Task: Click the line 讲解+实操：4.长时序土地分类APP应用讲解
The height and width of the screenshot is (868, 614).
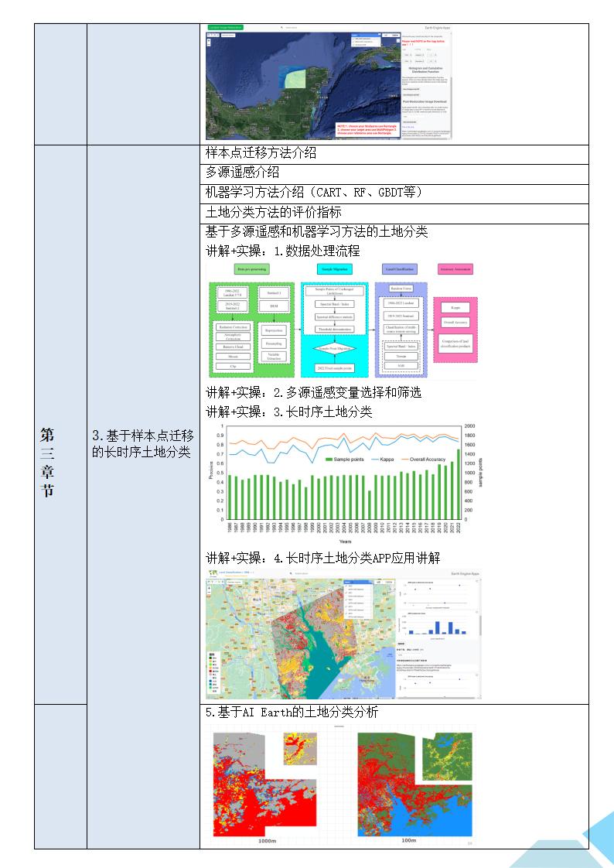Action: 323,558
